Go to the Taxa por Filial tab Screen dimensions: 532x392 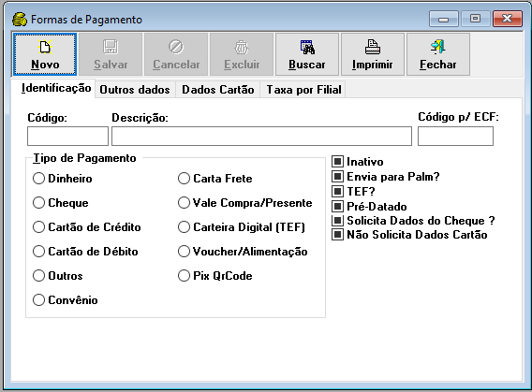point(303,90)
